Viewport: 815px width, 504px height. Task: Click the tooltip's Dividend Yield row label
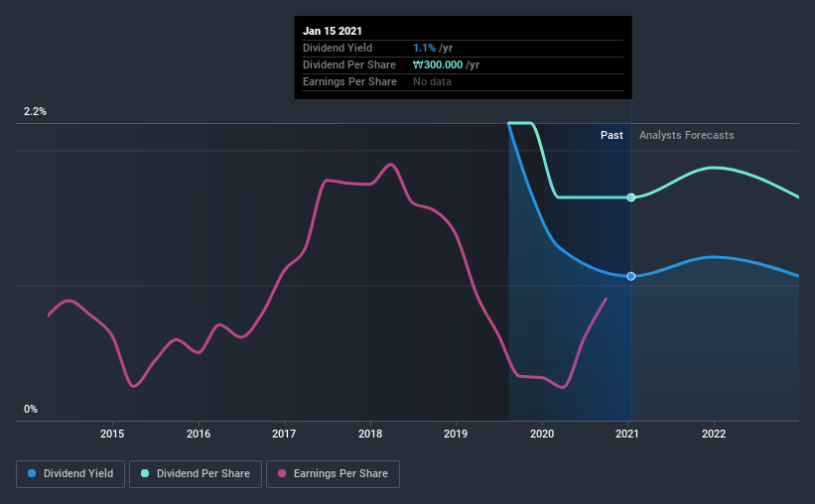pos(338,48)
